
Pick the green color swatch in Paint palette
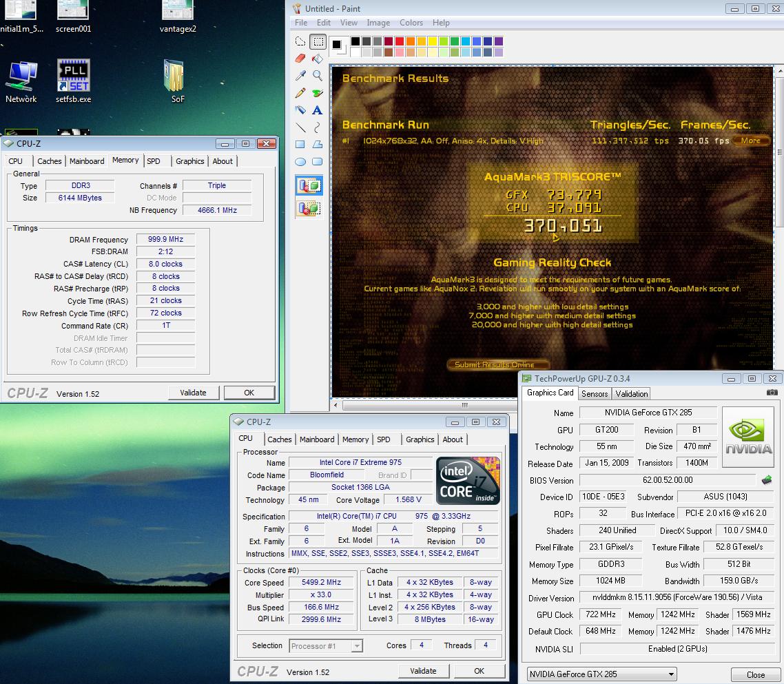[455, 41]
